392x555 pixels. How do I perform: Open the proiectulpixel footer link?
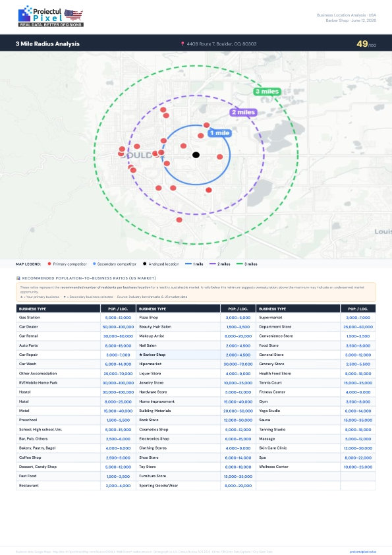[362, 552]
